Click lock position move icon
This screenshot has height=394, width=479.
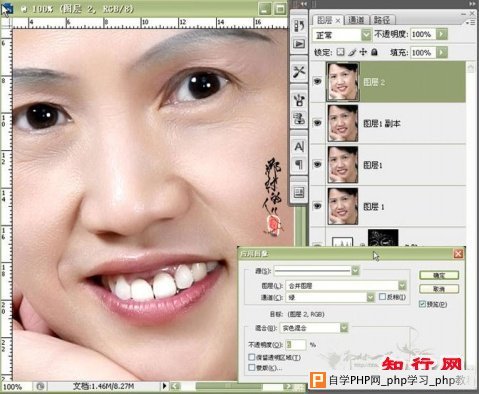click(x=363, y=52)
